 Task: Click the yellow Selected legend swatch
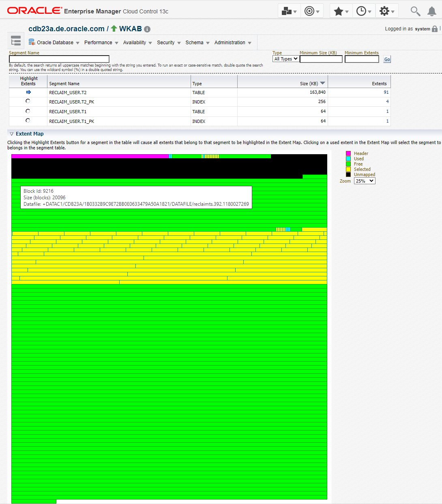tap(348, 169)
